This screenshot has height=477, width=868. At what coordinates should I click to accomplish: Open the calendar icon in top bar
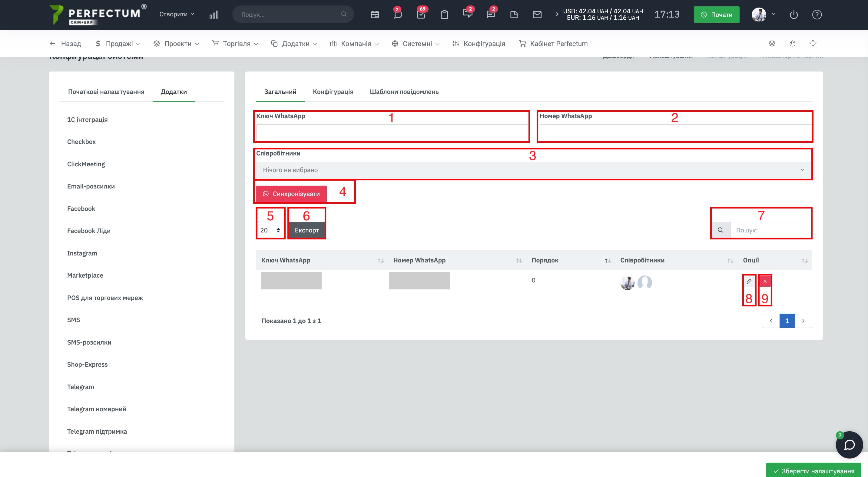[375, 15]
